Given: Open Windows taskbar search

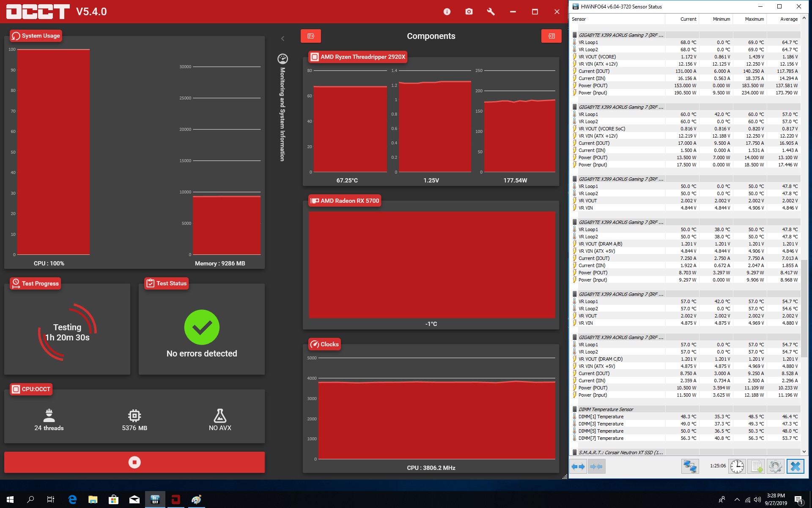Looking at the screenshot, I should pyautogui.click(x=30, y=500).
